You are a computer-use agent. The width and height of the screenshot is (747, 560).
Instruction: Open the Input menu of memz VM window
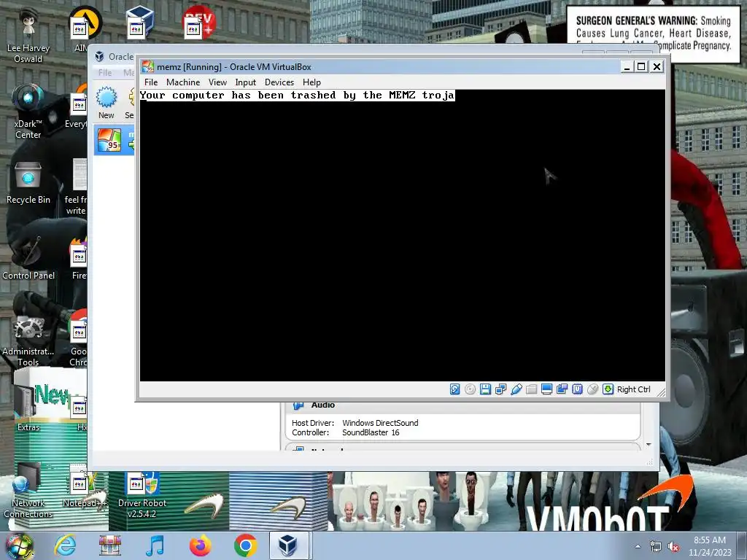coord(245,82)
